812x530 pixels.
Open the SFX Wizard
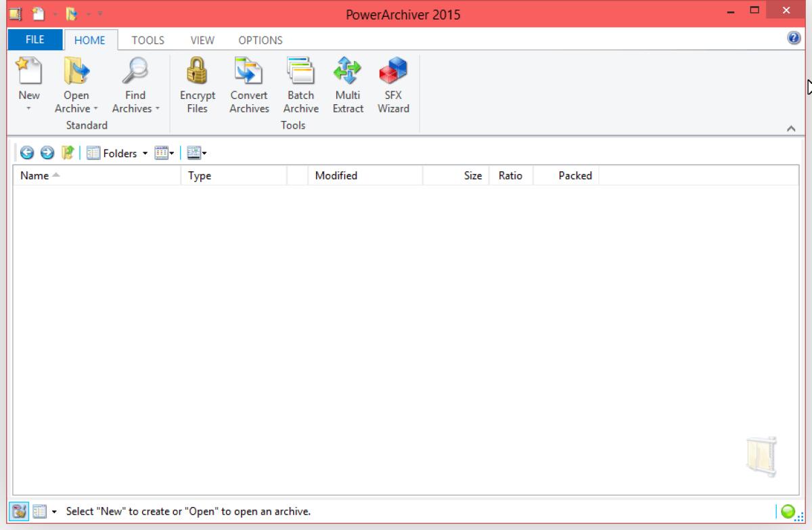coord(393,84)
